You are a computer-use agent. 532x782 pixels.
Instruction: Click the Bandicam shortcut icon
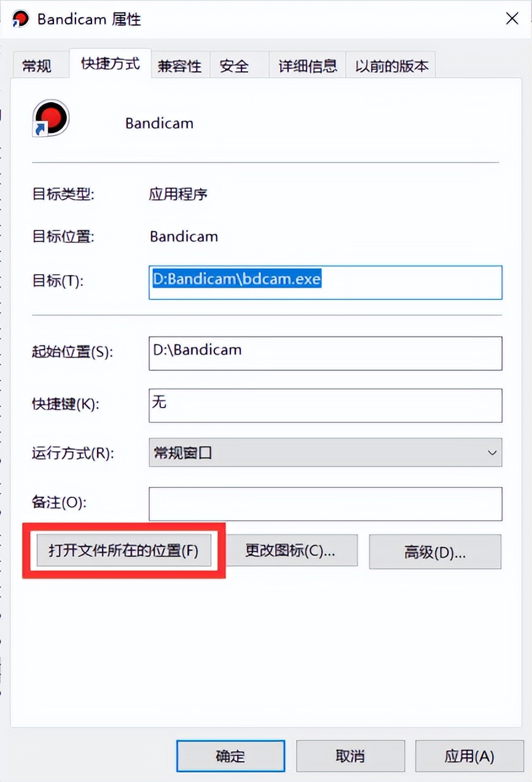(50, 117)
